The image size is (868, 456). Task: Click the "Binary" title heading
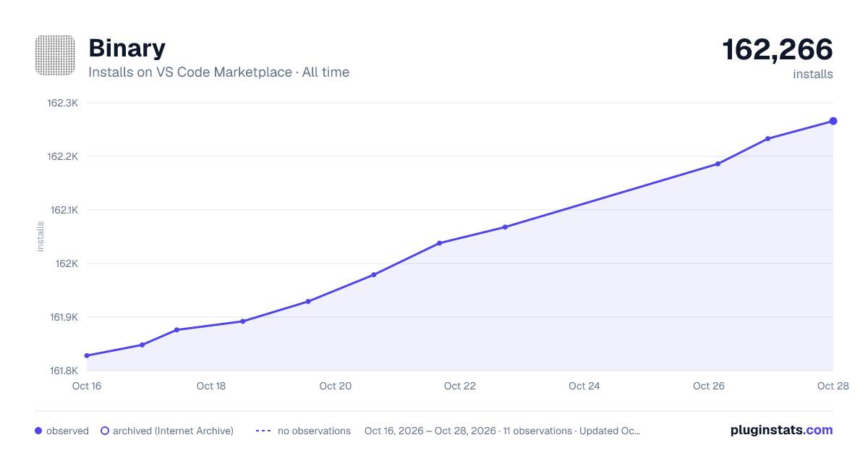tap(127, 48)
